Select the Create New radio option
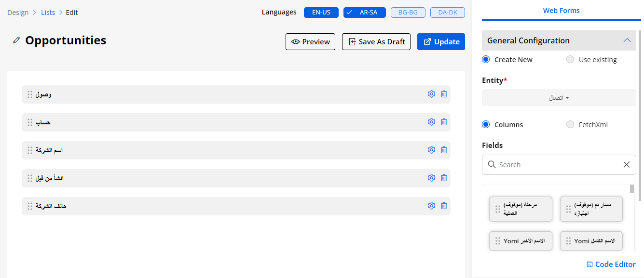 coord(486,60)
